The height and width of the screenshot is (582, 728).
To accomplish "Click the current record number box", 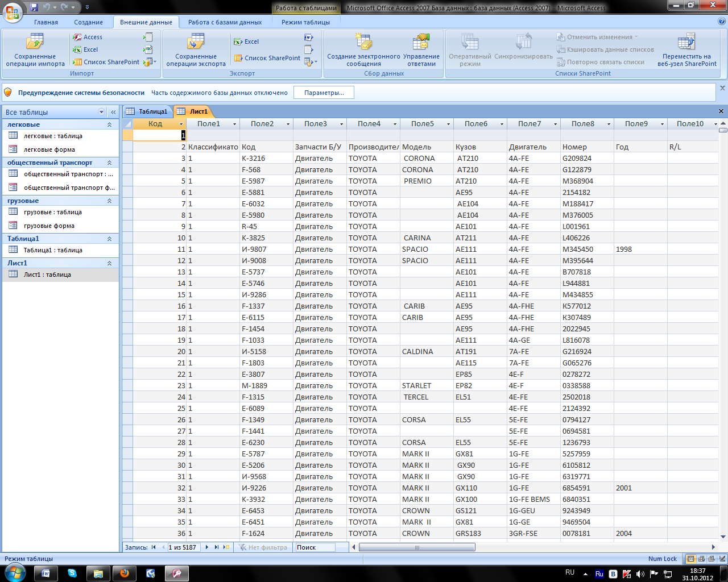I will pyautogui.click(x=183, y=547).
